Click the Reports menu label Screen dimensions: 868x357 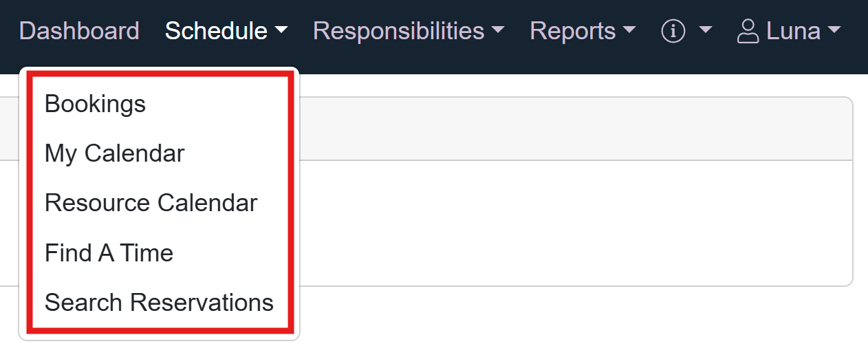[x=572, y=31]
